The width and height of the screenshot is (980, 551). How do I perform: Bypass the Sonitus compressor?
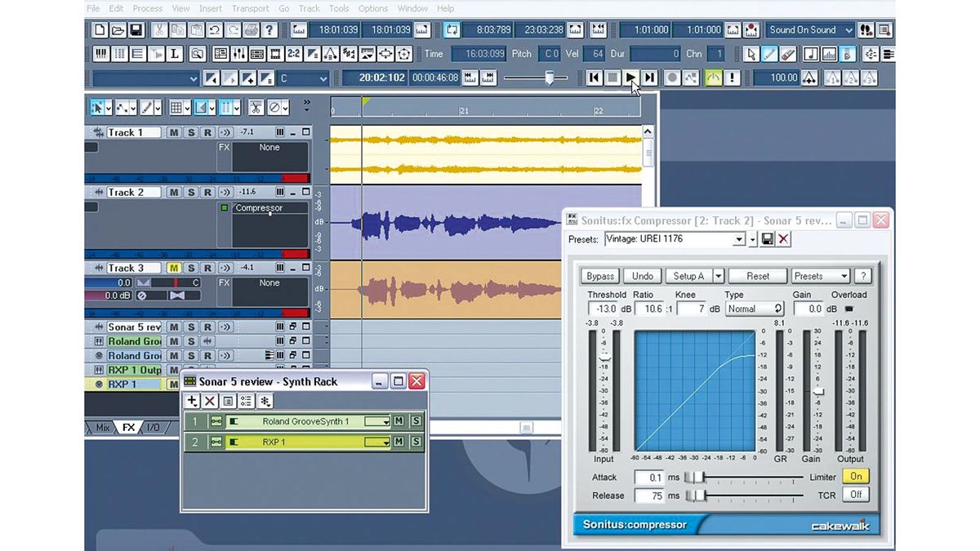click(599, 276)
